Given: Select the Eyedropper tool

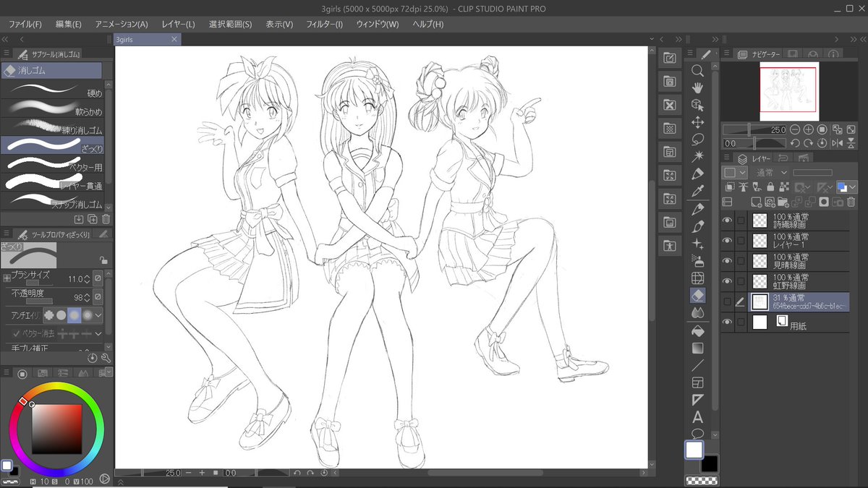Looking at the screenshot, I should coord(698,192).
